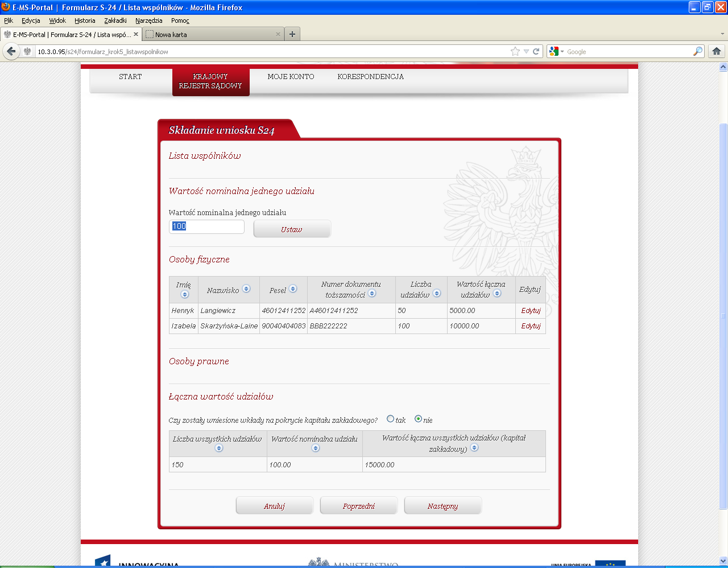Sort table by Imię column icon

pos(184,294)
